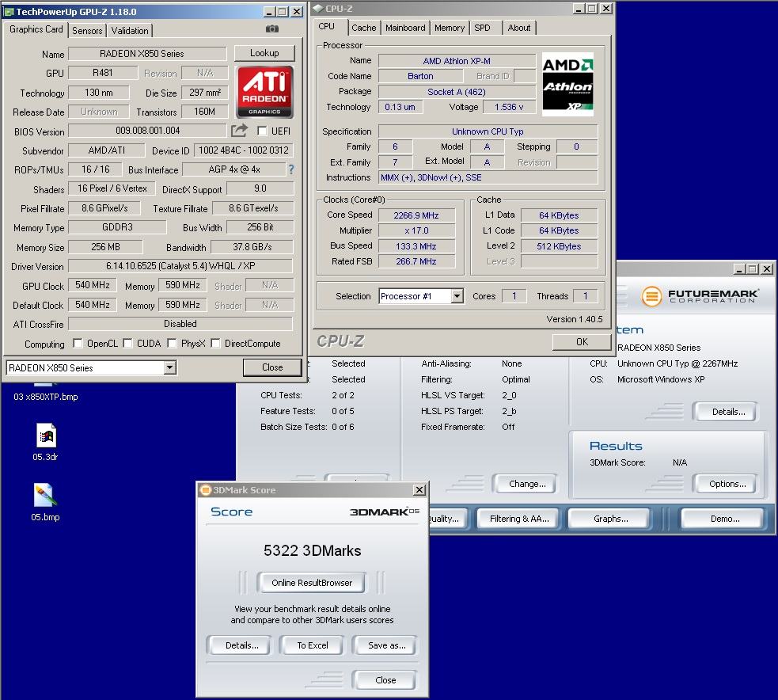The height and width of the screenshot is (700, 778).
Task: Click the Futuremark Corporation logo
Action: 700,296
